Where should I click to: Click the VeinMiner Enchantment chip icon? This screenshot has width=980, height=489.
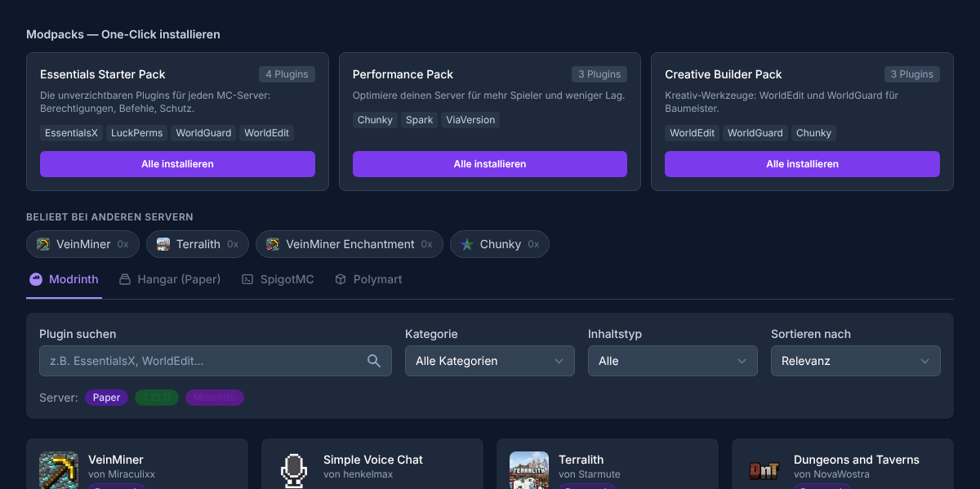[x=273, y=244]
